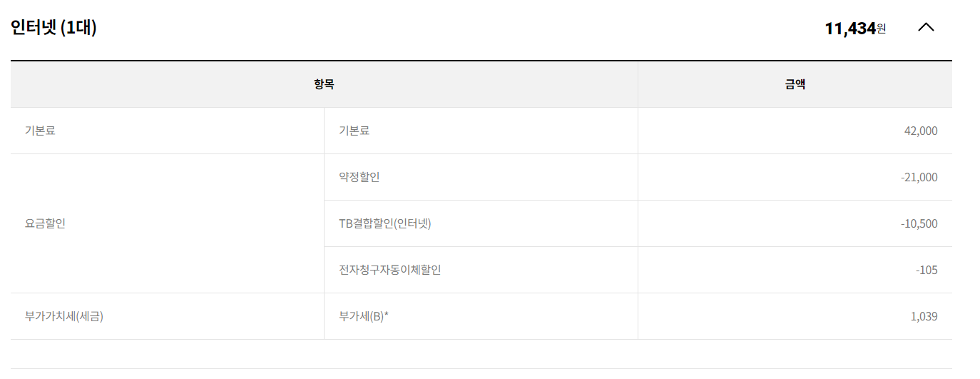
Task: Click the (1대) device count in title
Action: 78,28
